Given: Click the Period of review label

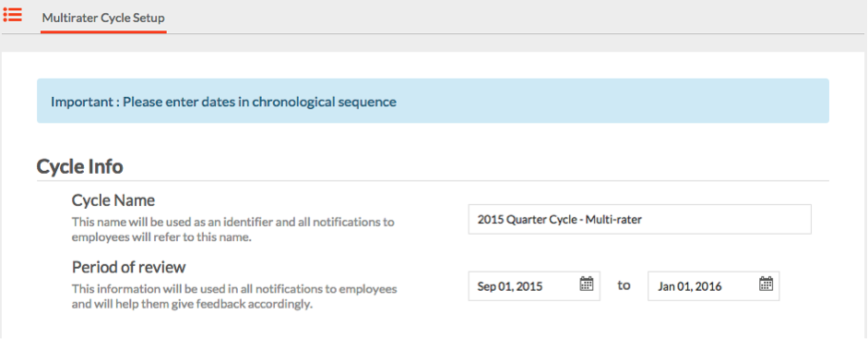Looking at the screenshot, I should 129,267.
